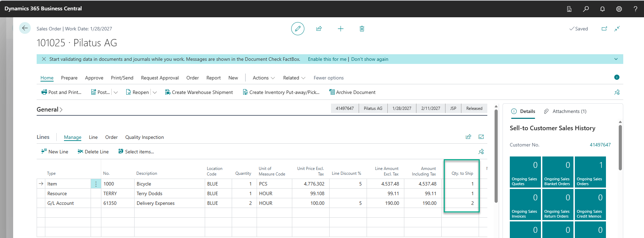644x238 pixels.
Task: Click Post and Print action
Action: 61,92
